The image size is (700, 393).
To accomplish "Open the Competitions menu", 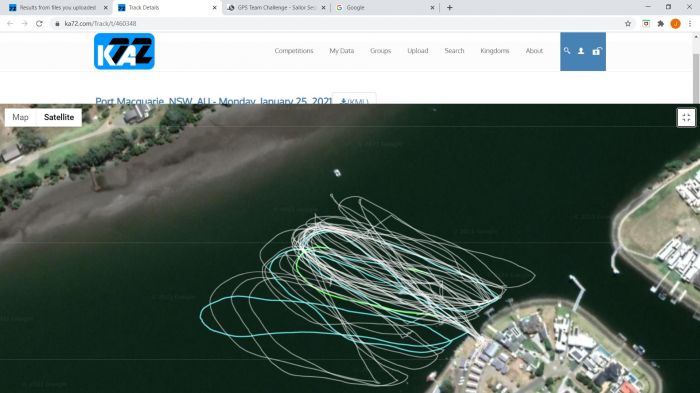I will [x=294, y=51].
